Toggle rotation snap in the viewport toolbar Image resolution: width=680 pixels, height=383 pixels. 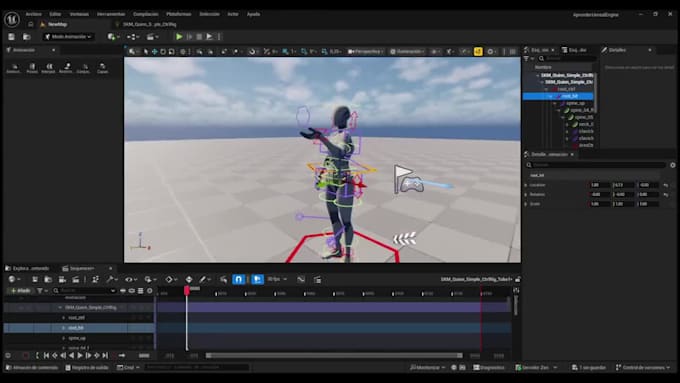tap(304, 52)
